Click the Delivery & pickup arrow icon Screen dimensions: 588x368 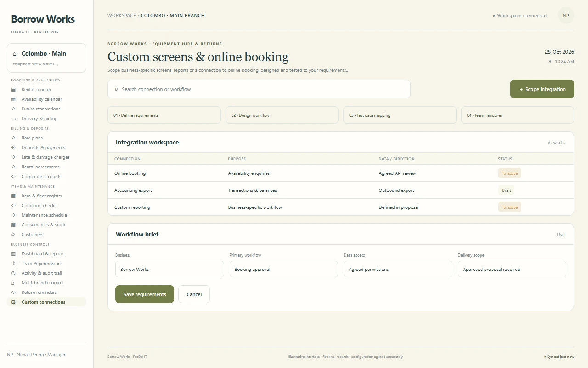pos(13,119)
